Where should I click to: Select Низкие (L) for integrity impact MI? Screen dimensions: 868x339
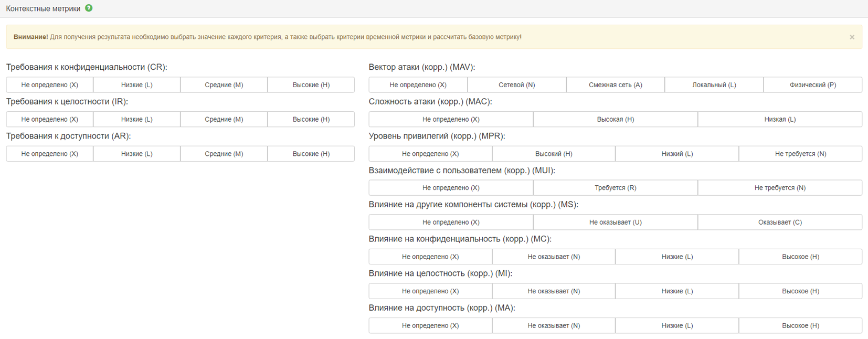677,291
